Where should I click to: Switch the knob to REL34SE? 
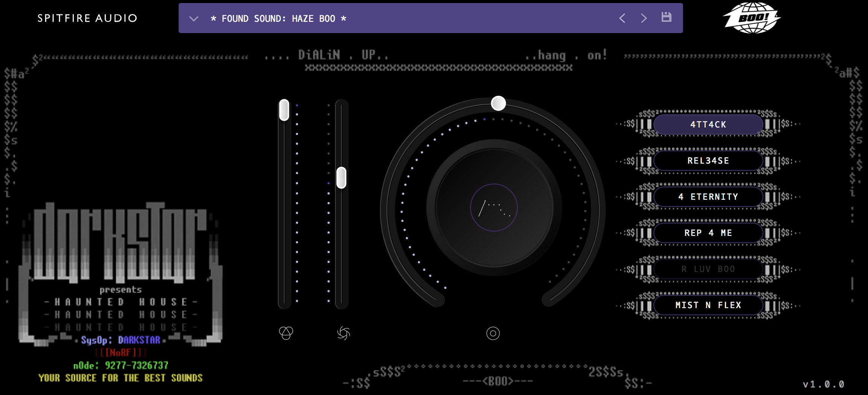(x=708, y=161)
